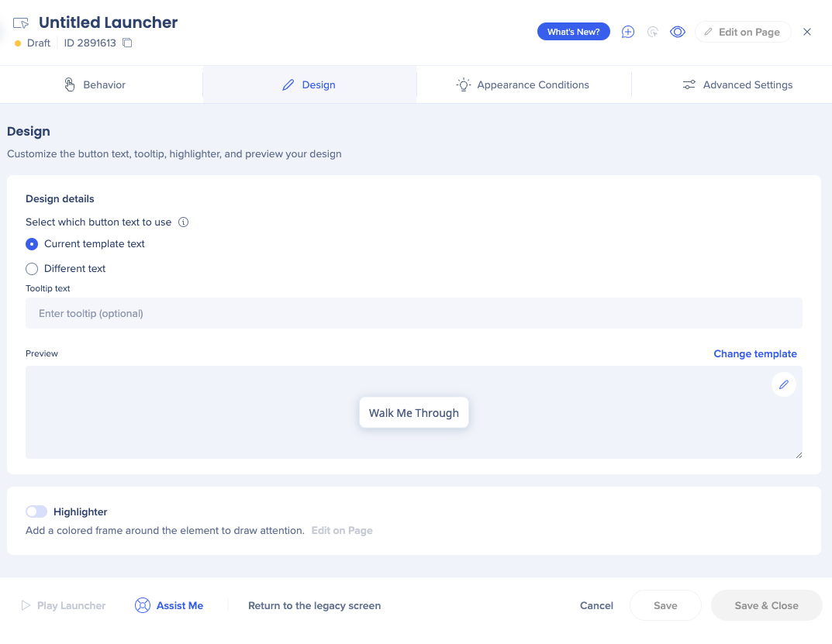Click the Edit on Page header button

click(743, 32)
